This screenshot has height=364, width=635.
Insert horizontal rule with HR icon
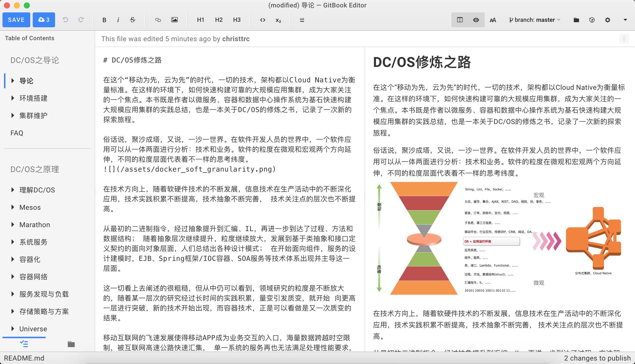[x=302, y=20]
